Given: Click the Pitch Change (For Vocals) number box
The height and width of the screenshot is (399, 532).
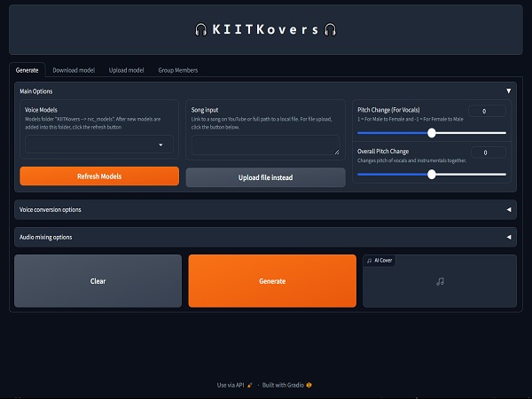Looking at the screenshot, I should [x=487, y=111].
